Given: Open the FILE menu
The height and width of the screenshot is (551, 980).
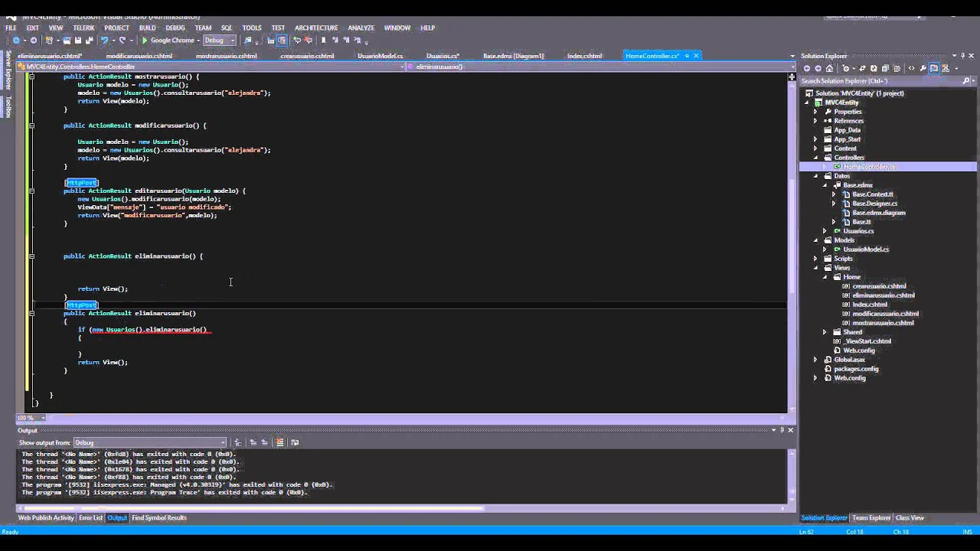Looking at the screenshot, I should 11,28.
